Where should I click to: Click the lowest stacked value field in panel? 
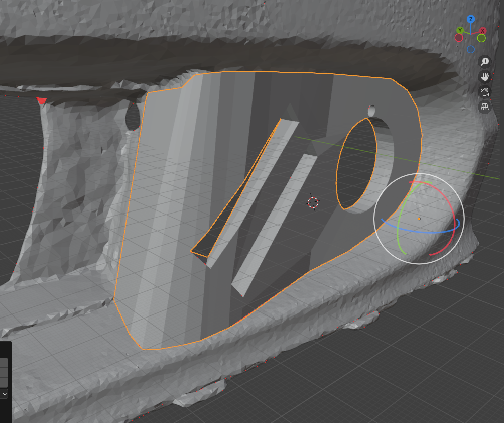(x=4, y=383)
